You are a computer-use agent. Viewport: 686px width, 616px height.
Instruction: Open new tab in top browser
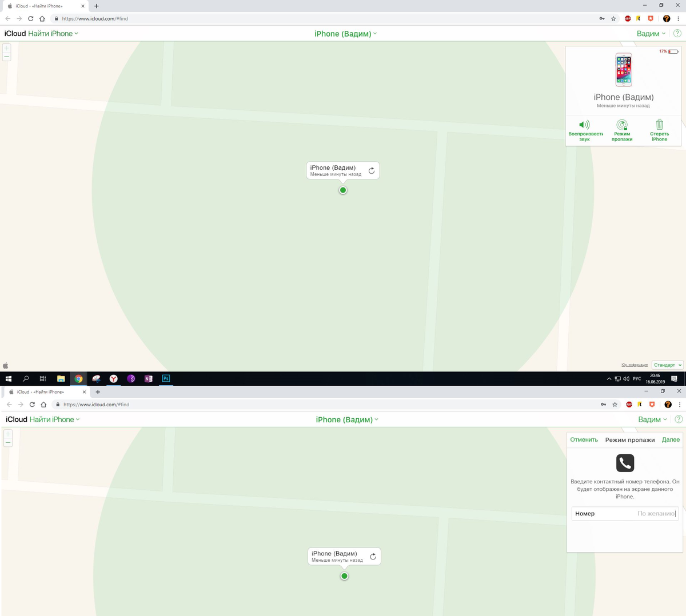click(96, 6)
